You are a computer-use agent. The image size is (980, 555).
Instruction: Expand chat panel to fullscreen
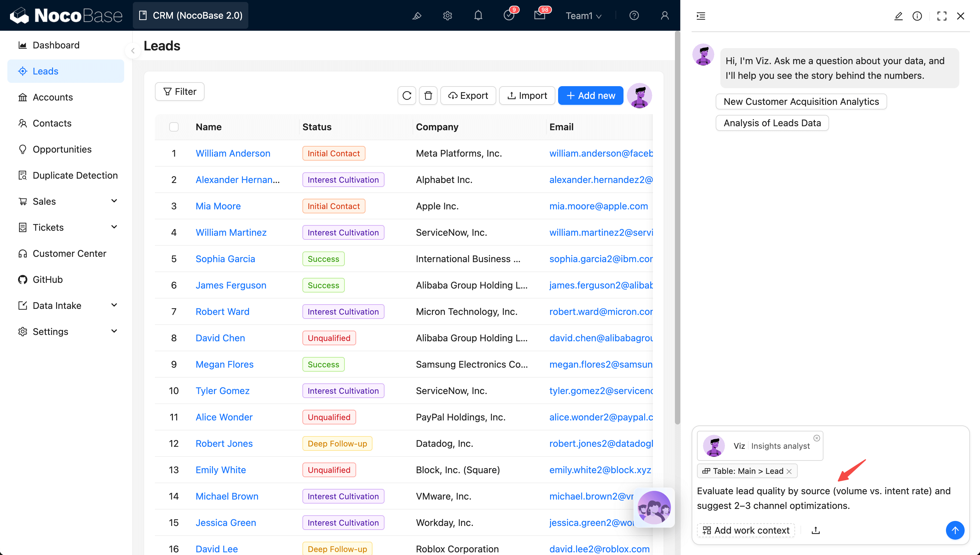942,16
